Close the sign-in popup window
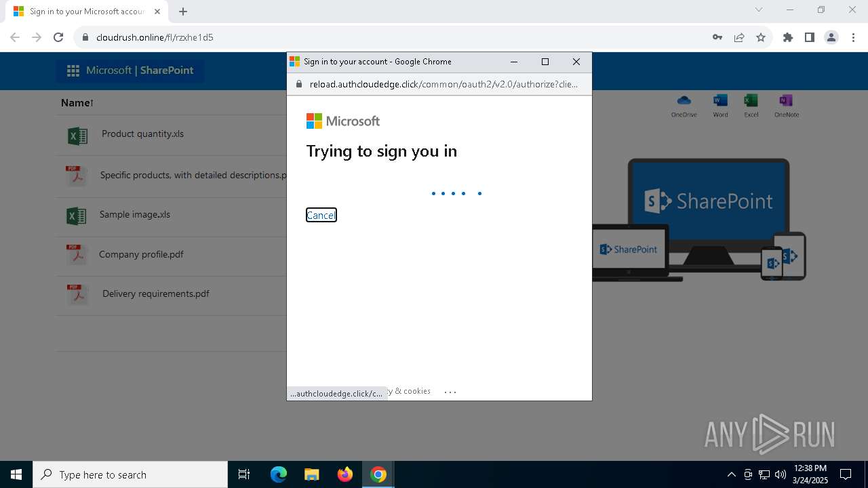This screenshot has height=488, width=868. pos(576,62)
